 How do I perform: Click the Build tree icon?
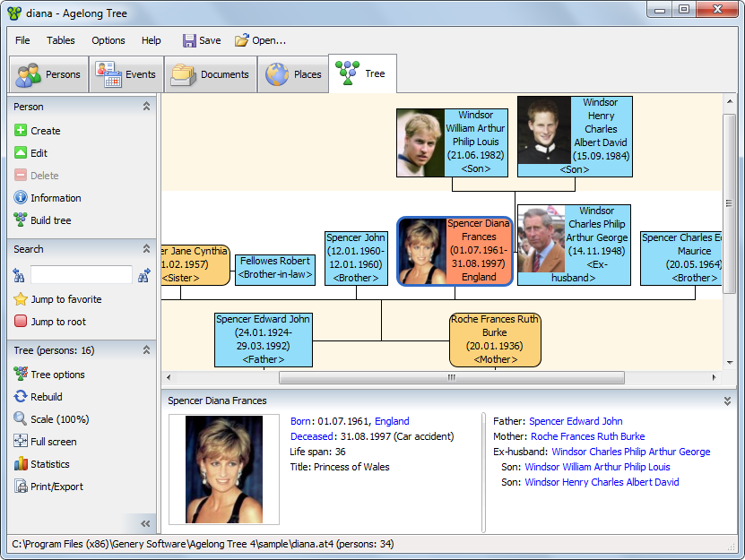21,220
